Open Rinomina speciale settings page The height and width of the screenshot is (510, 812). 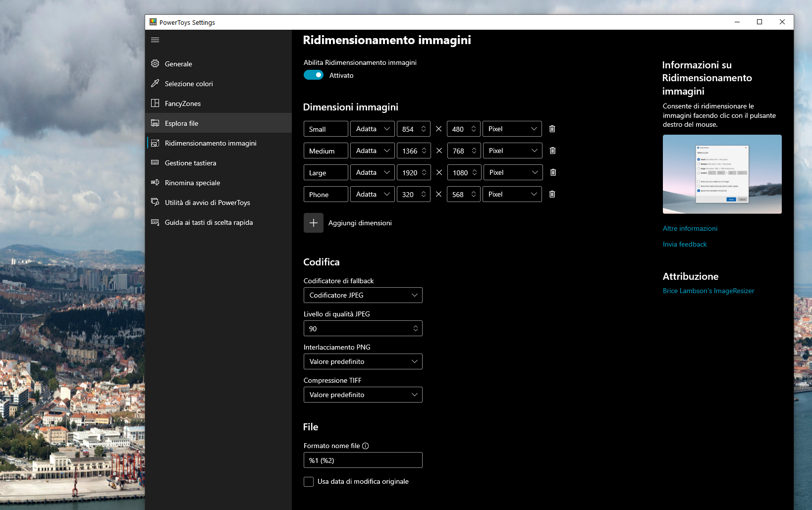(218, 182)
